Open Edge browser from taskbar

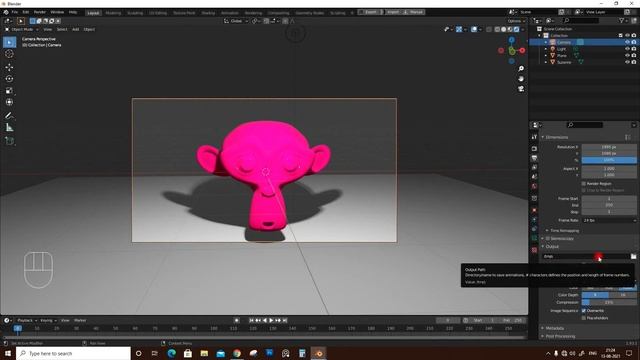click(171, 353)
